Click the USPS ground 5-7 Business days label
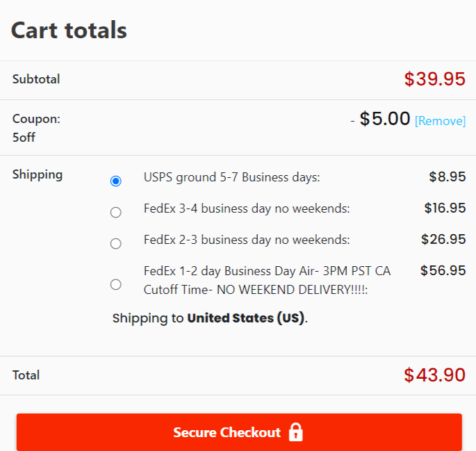This screenshot has height=451, width=476. click(x=231, y=177)
